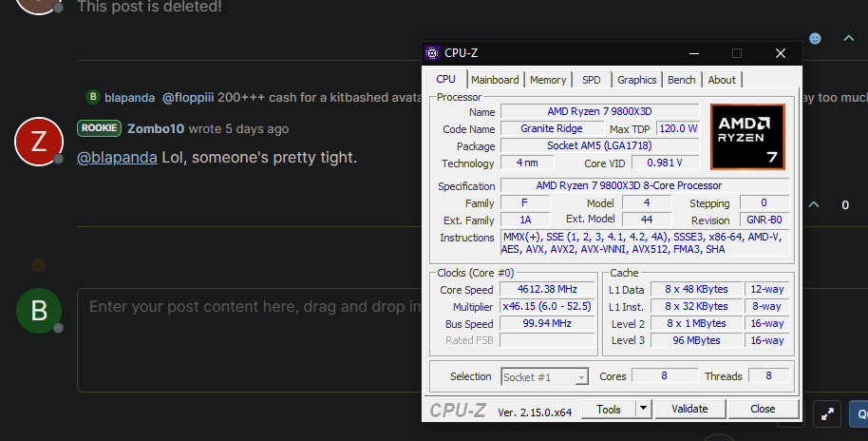Click the Tools button

(x=609, y=409)
